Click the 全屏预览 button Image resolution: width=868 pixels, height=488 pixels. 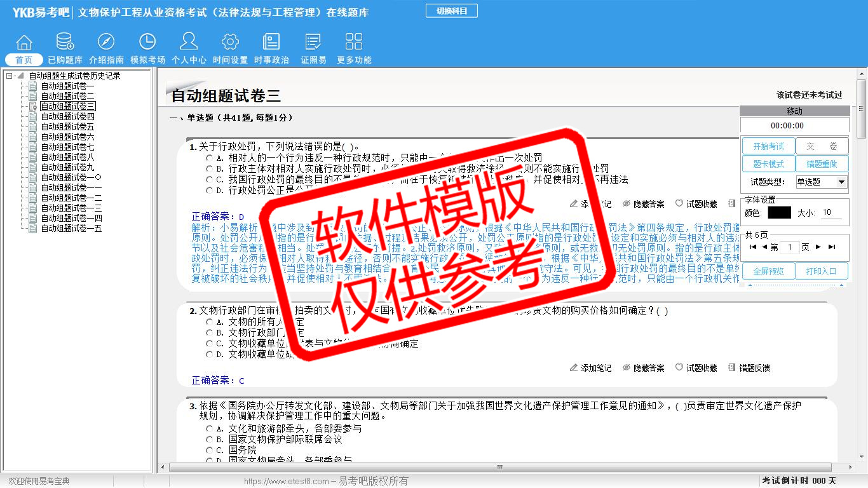(768, 271)
